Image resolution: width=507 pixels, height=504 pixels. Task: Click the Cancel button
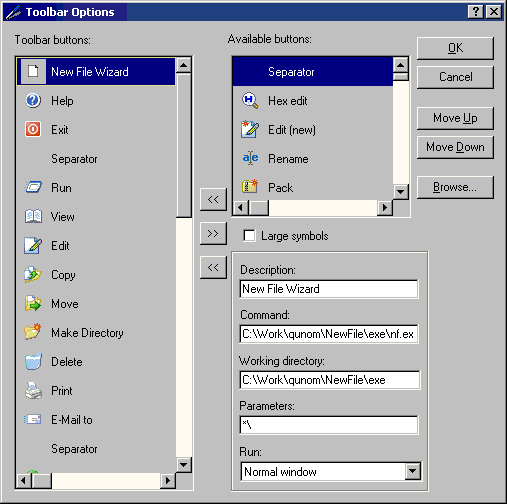(455, 77)
